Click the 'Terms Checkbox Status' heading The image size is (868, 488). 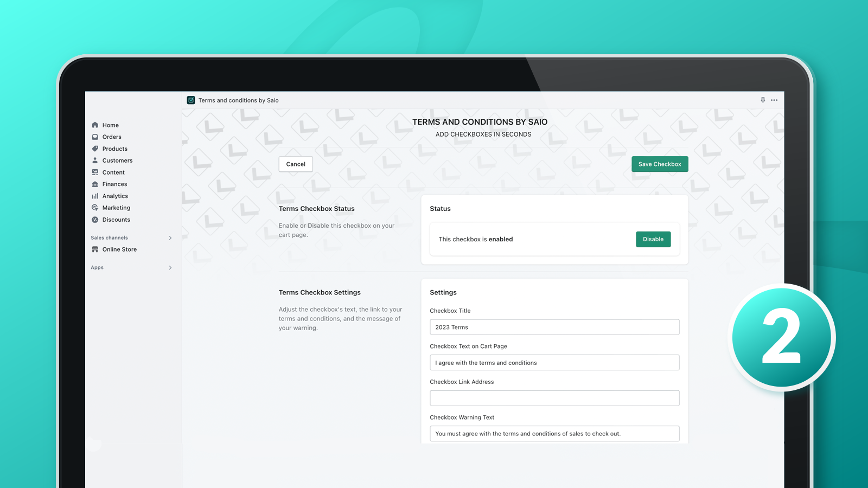coord(317,209)
